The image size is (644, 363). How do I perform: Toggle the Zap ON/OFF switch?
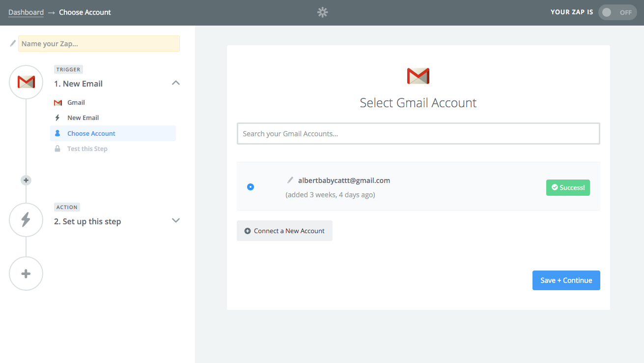pyautogui.click(x=617, y=12)
